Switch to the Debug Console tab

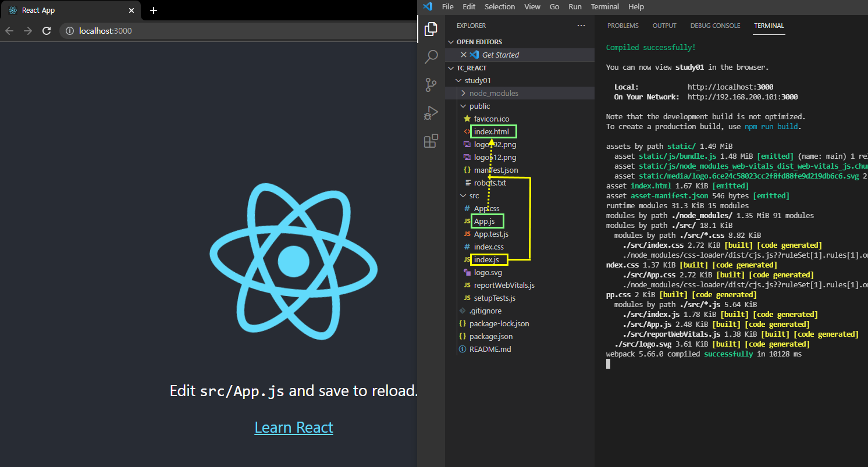click(x=716, y=26)
